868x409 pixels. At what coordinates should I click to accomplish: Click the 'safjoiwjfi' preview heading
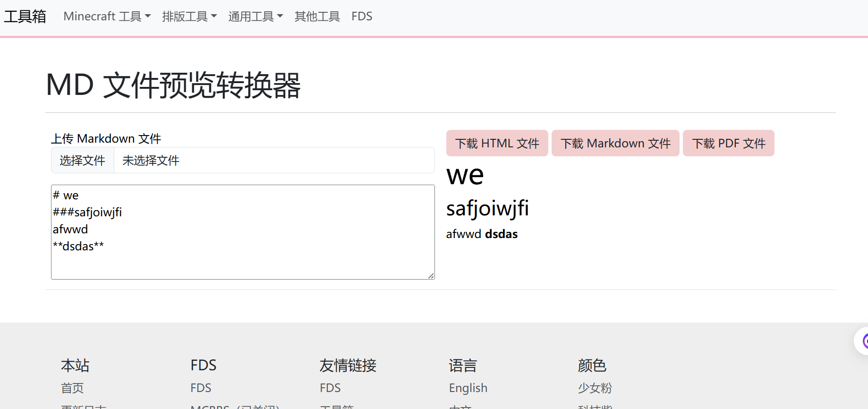[487, 208]
